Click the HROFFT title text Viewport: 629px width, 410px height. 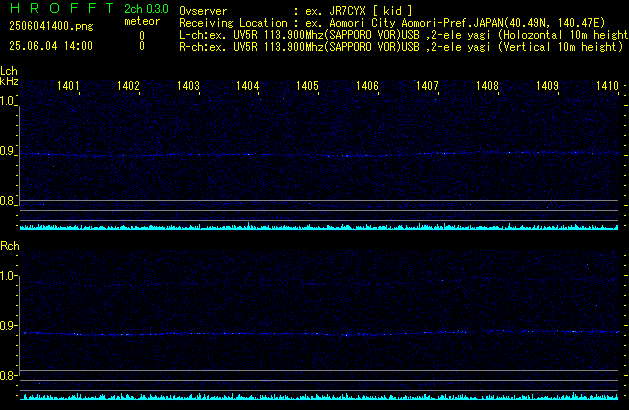(x=62, y=8)
